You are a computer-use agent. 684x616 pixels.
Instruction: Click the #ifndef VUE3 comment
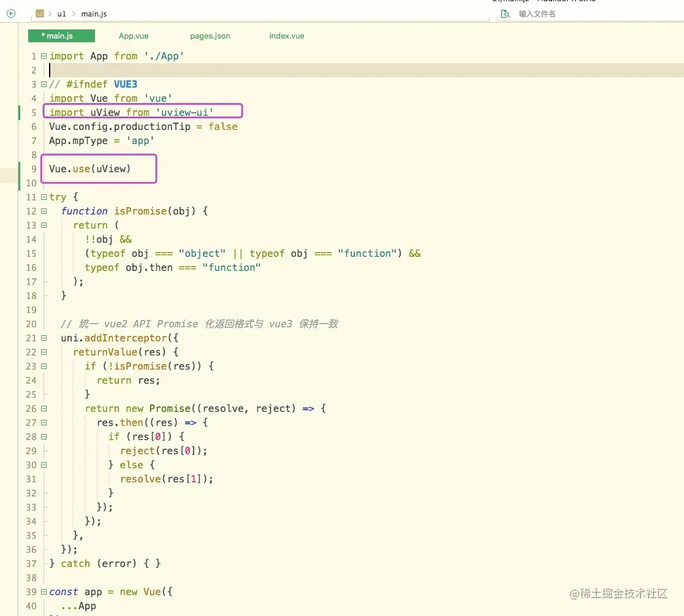pos(93,84)
